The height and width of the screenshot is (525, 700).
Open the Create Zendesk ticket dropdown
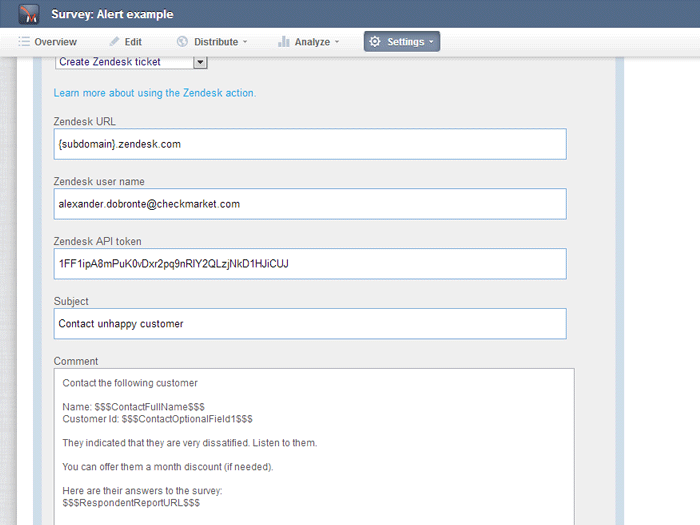click(x=200, y=62)
